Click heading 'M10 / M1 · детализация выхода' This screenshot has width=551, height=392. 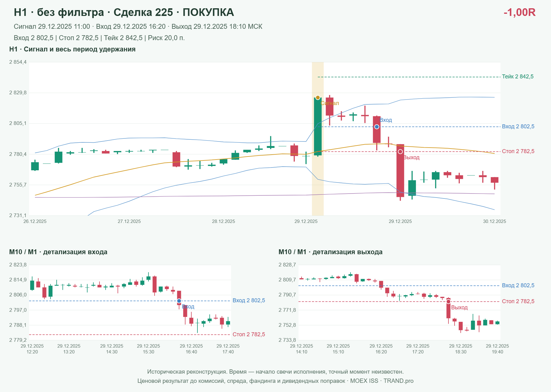(x=331, y=252)
